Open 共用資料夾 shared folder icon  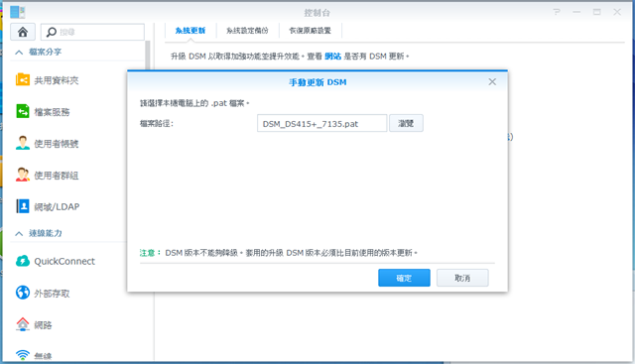23,79
